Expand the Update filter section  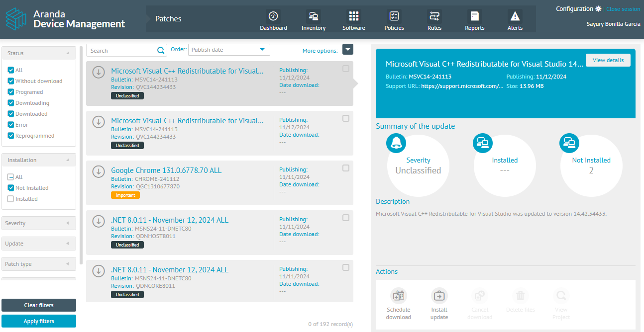coord(39,244)
